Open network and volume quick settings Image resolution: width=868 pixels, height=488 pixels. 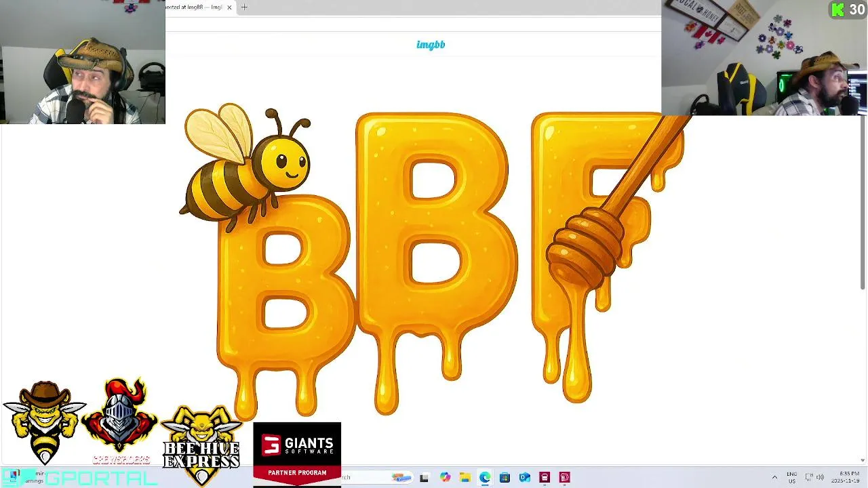(814, 477)
